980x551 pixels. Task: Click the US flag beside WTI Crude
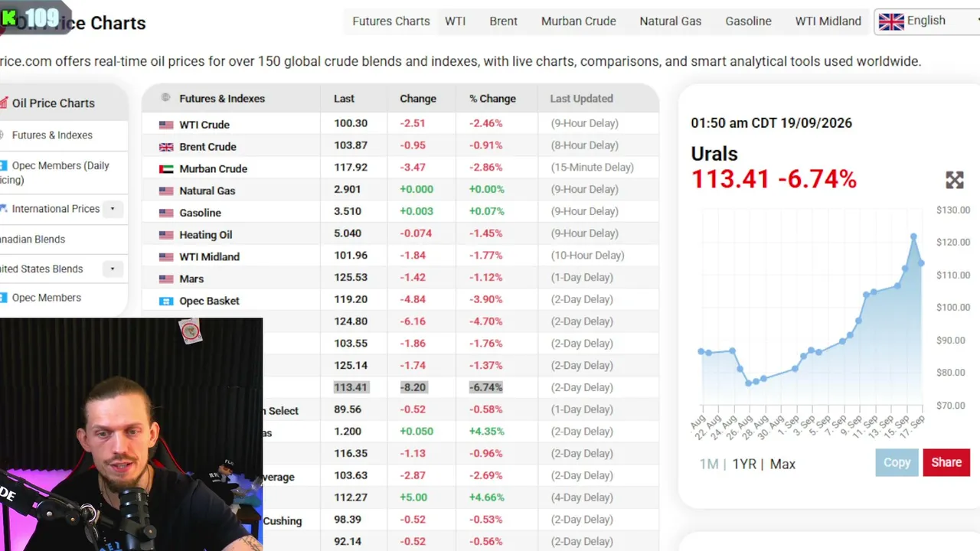[166, 125]
